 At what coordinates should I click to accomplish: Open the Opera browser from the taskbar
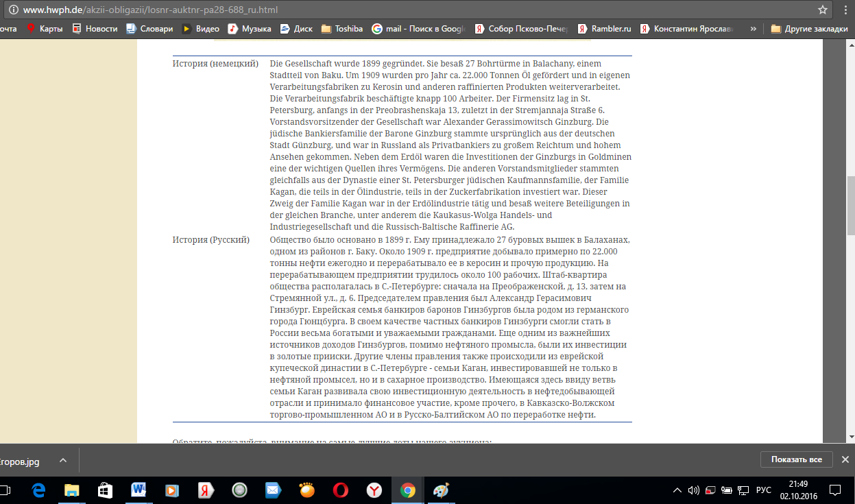tap(341, 490)
